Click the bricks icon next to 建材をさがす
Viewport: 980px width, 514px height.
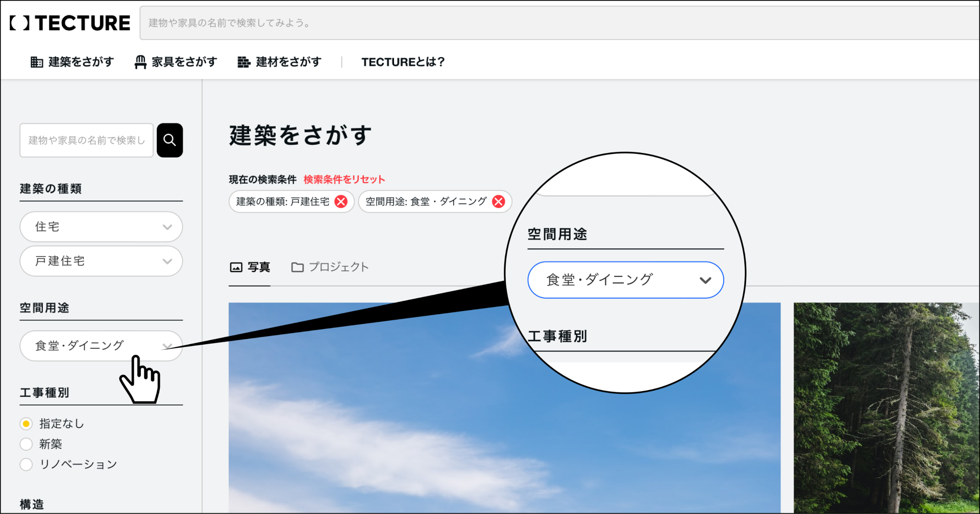[x=244, y=62]
